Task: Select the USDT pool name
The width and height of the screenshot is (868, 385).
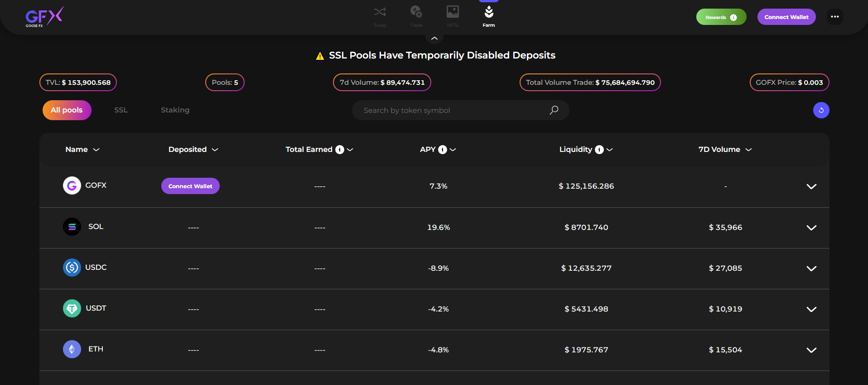Action: (x=96, y=308)
